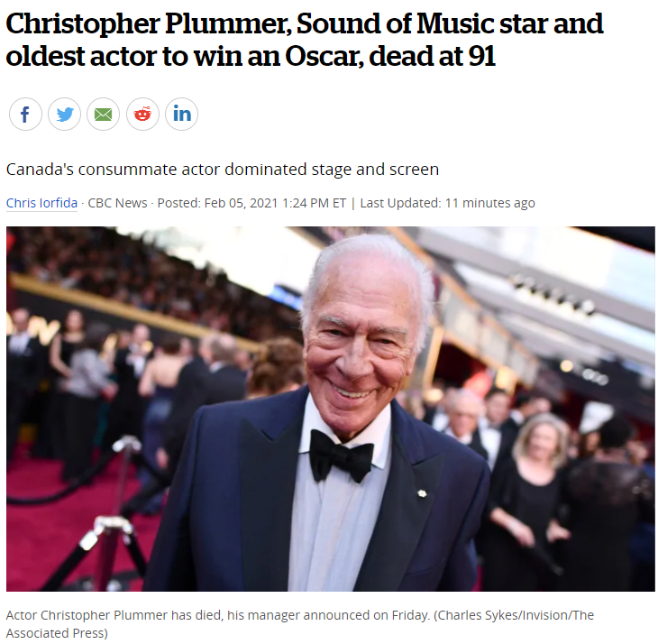Click the black bow tie in the photo
The height and width of the screenshot is (644, 658).
[x=341, y=456]
